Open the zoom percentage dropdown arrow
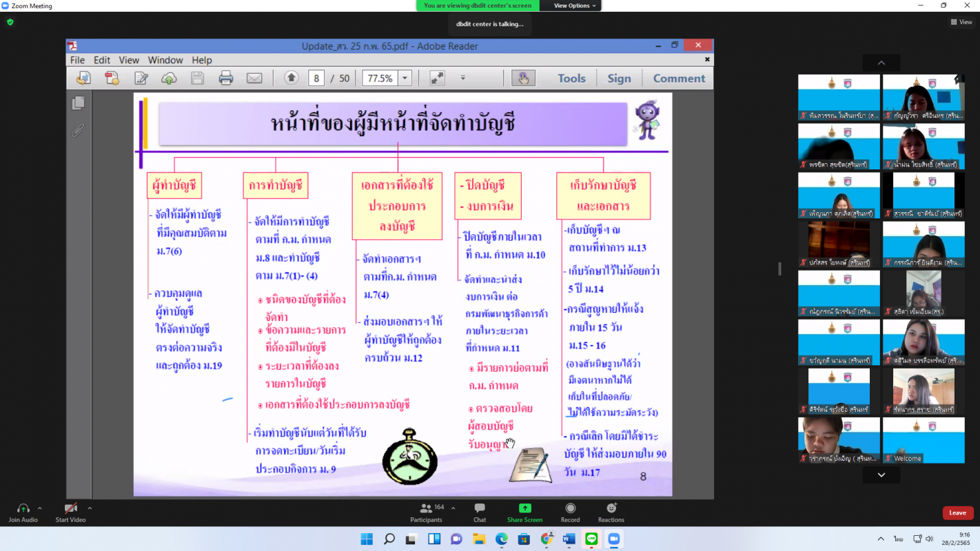Viewport: 980px width, 551px height. click(405, 79)
